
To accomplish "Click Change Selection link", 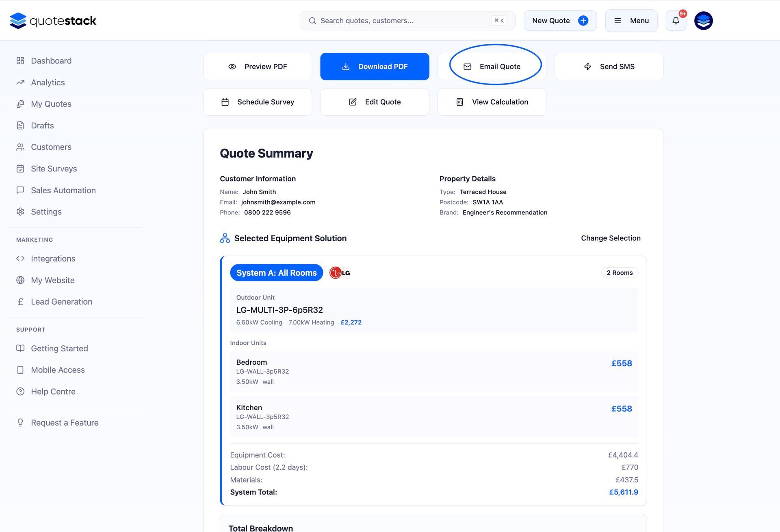I will click(x=610, y=238).
